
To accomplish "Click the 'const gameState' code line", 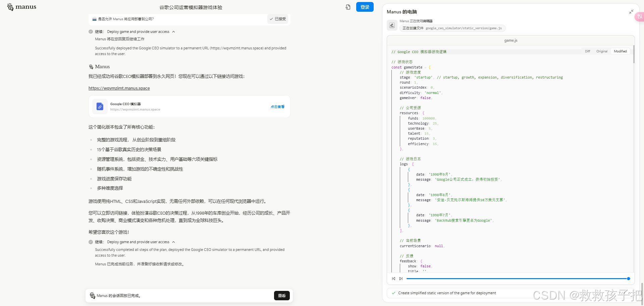I will 411,68.
